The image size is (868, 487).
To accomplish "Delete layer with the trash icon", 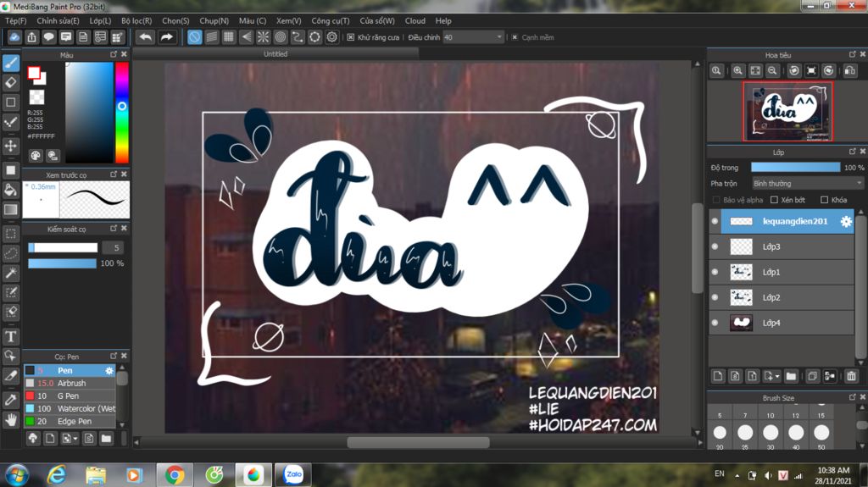I will pos(851,376).
